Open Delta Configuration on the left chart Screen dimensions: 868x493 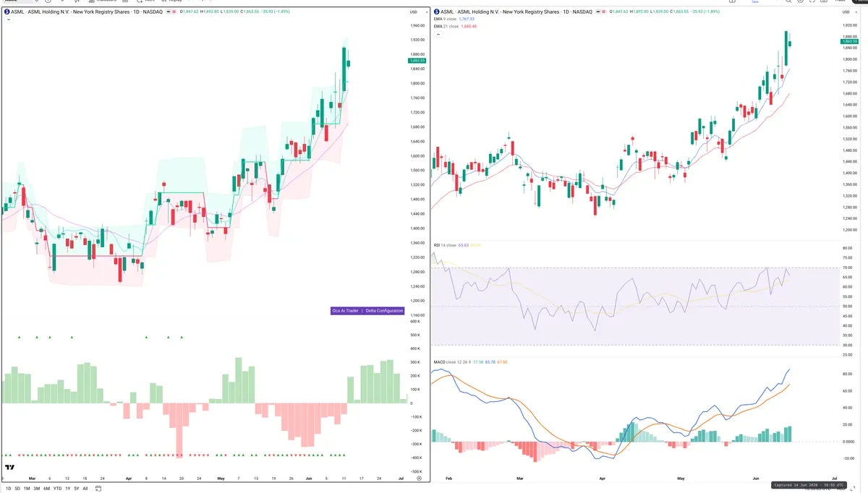coord(384,311)
